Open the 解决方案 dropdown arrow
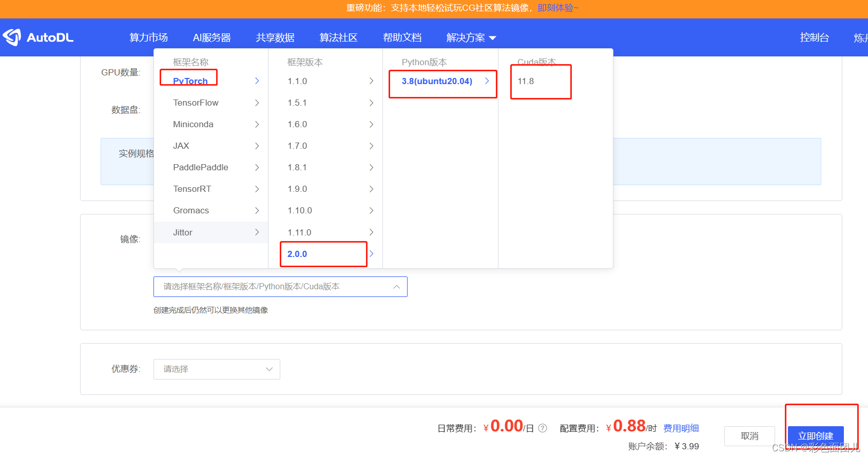 [x=493, y=38]
